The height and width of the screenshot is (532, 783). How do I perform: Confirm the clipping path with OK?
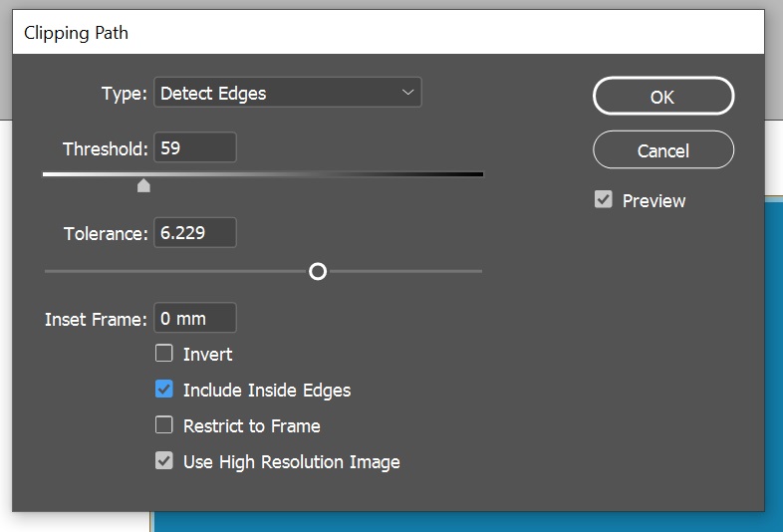662,97
